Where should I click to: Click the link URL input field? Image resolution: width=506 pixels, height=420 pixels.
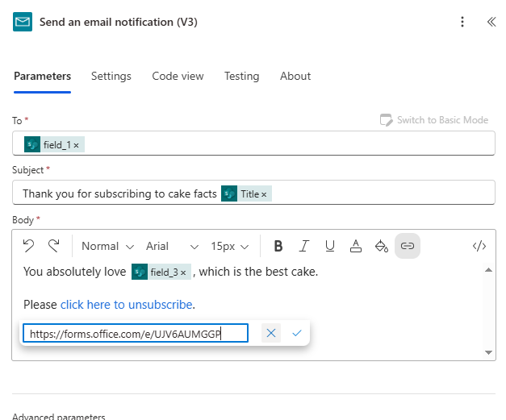[136, 333]
